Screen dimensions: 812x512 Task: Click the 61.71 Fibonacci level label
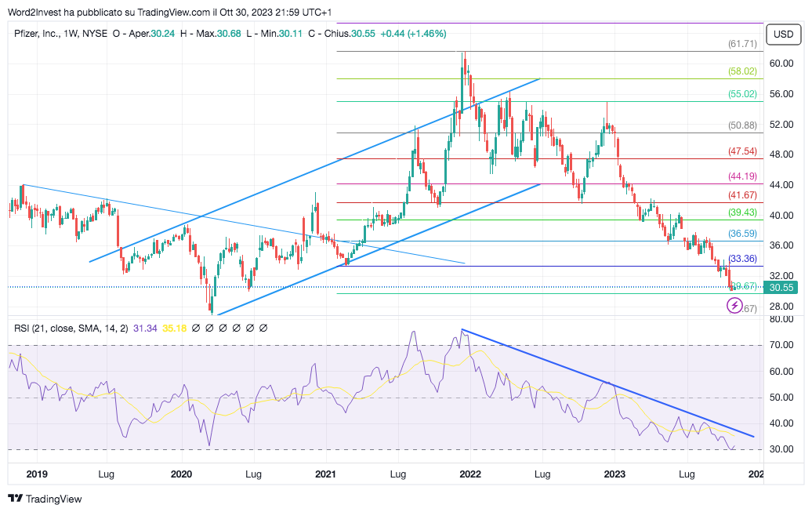coord(741,45)
